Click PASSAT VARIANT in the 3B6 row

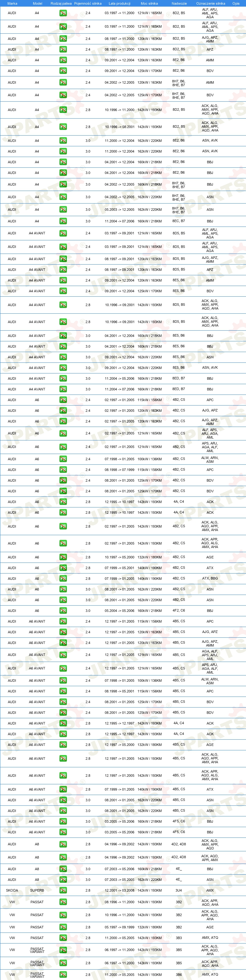(37, 975)
